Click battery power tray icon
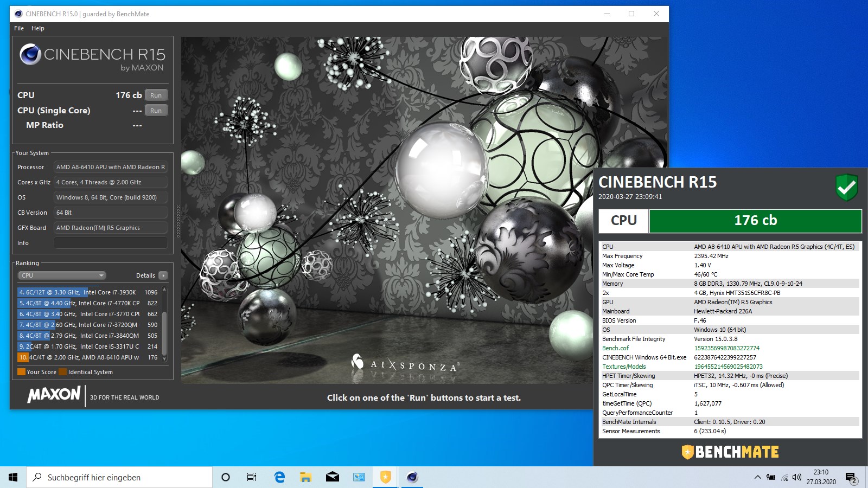Screen dimensions: 868x488 pyautogui.click(x=771, y=477)
